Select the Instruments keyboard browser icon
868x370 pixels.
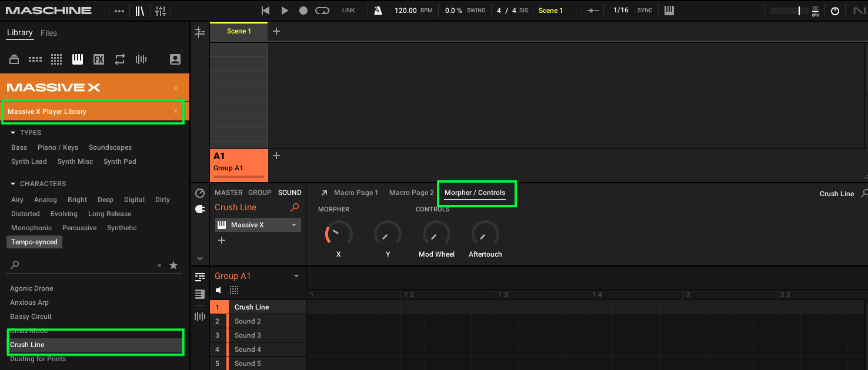tap(78, 59)
